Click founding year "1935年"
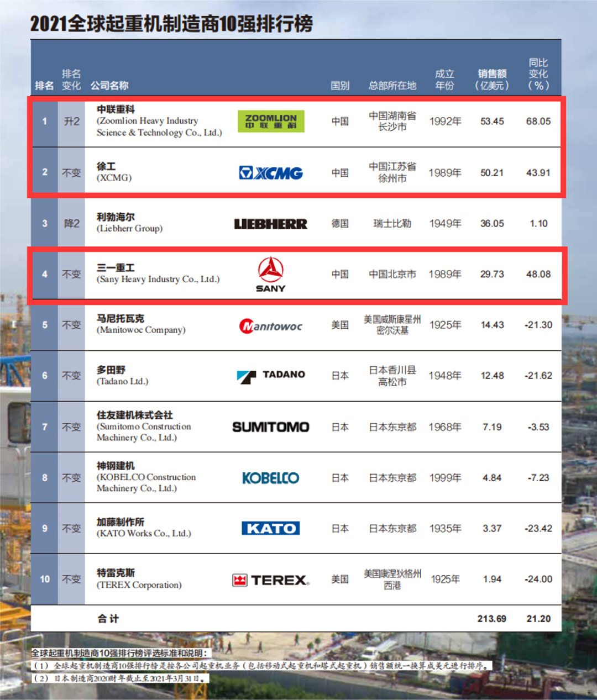This screenshot has height=700, width=597. (x=445, y=529)
